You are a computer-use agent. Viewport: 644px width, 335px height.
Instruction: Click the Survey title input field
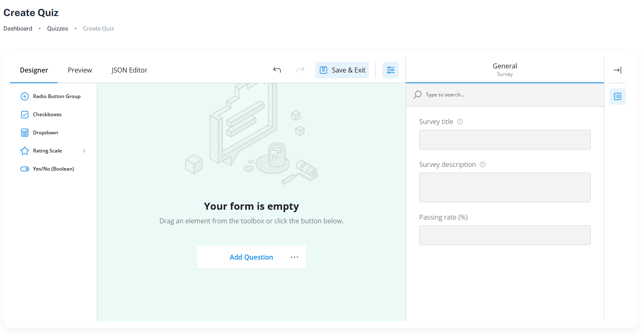point(505,140)
